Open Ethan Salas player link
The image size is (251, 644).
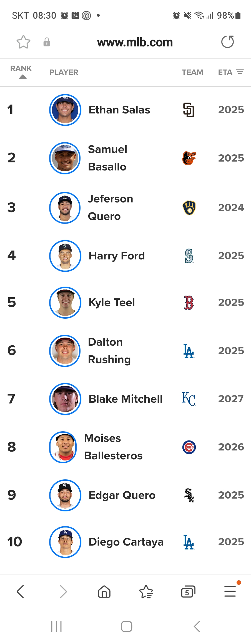tap(119, 110)
